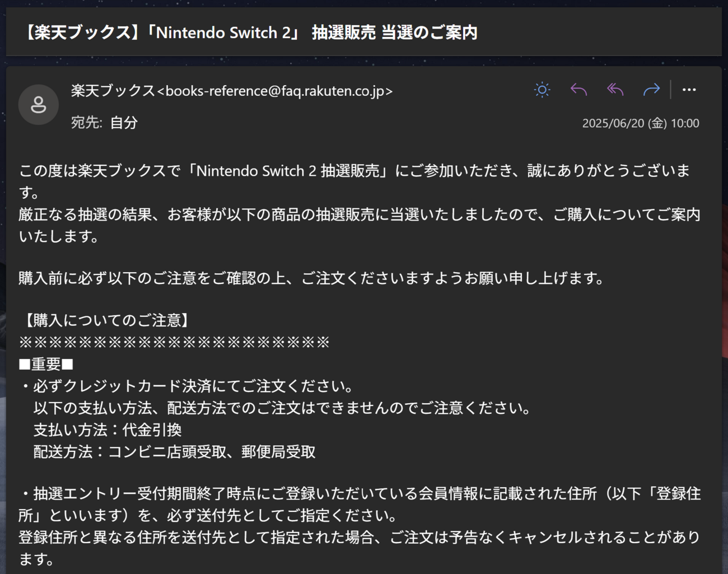This screenshot has height=574, width=728.
Task: Click the line starting ・抽選エントリー受付期間終了時点
Action: tap(360, 505)
